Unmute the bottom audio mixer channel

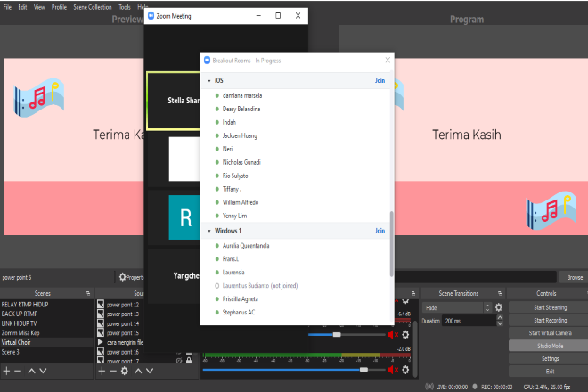point(392,369)
